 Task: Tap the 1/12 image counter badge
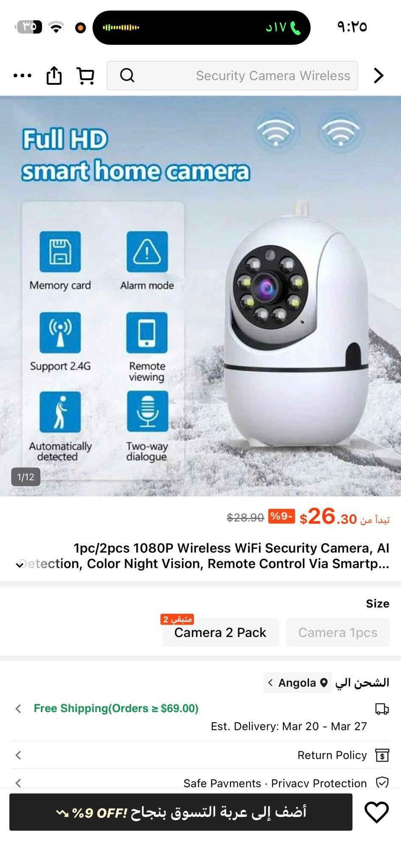pos(25,477)
